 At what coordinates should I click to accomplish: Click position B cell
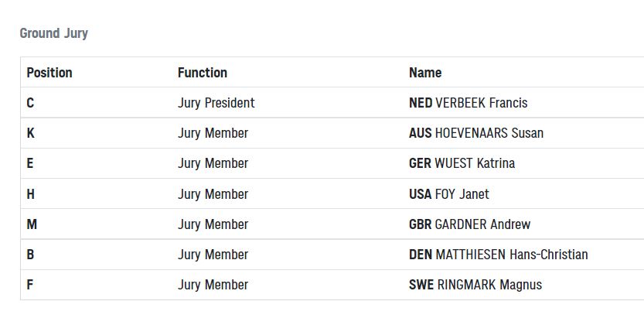pyautogui.click(x=30, y=255)
